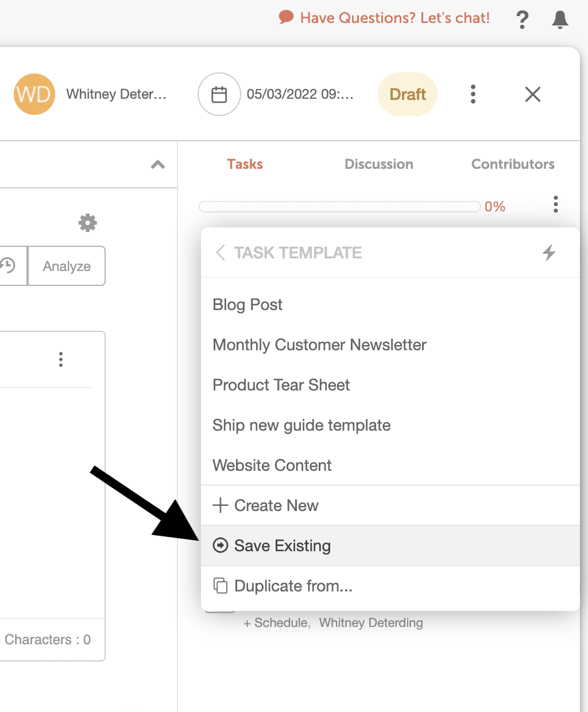588x712 pixels.
Task: Click the 0% progress value
Action: tap(495, 207)
